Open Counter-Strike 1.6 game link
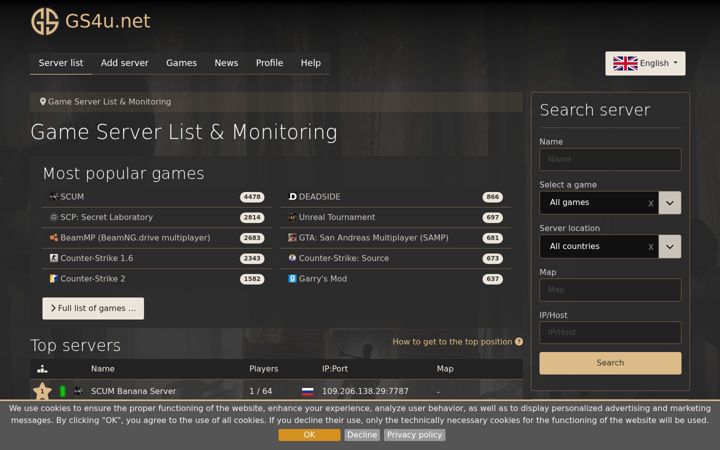720x450 pixels. coord(97,258)
